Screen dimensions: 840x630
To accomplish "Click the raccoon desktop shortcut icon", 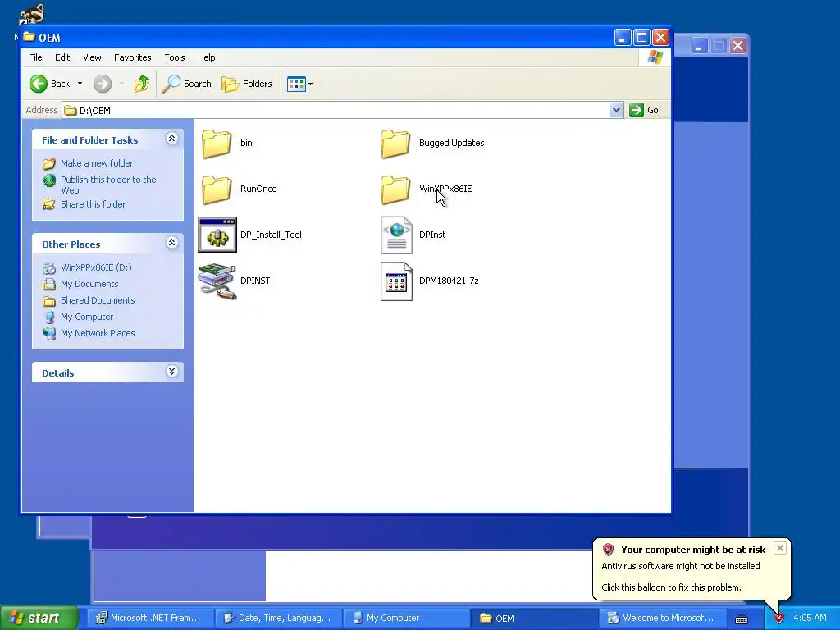I will coord(30,14).
